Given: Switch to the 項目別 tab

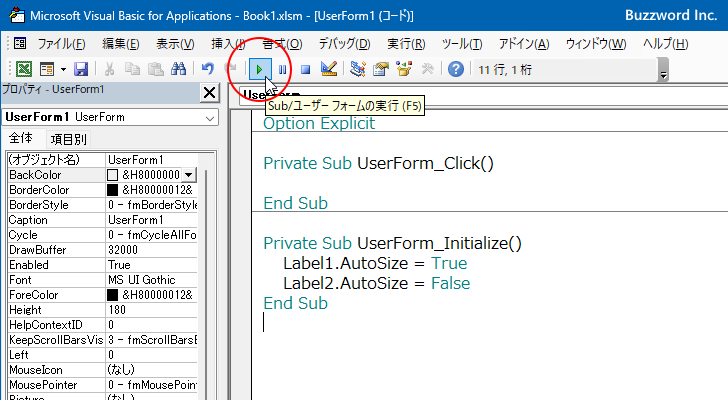Looking at the screenshot, I should (x=68, y=139).
